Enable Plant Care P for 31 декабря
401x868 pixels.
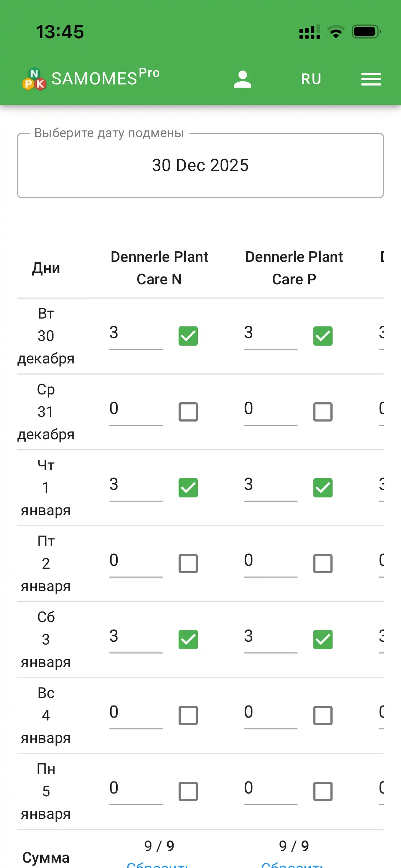click(323, 412)
